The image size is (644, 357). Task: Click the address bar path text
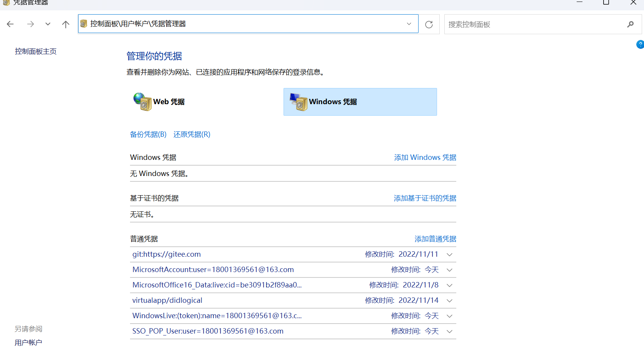click(138, 24)
